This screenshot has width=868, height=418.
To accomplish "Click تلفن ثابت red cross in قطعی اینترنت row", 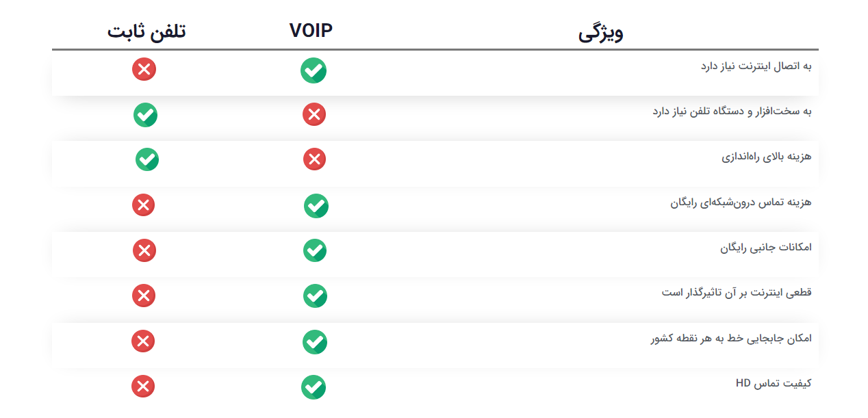I will (144, 296).
